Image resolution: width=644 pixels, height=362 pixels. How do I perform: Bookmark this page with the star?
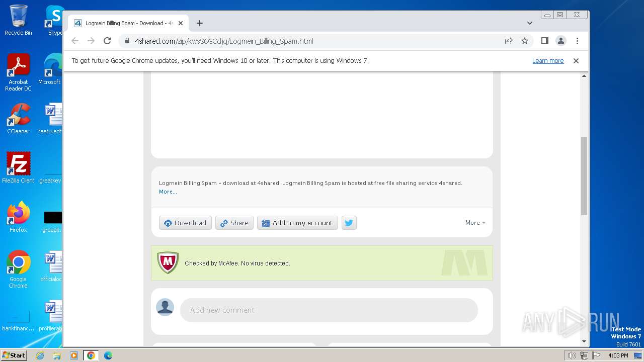point(525,41)
